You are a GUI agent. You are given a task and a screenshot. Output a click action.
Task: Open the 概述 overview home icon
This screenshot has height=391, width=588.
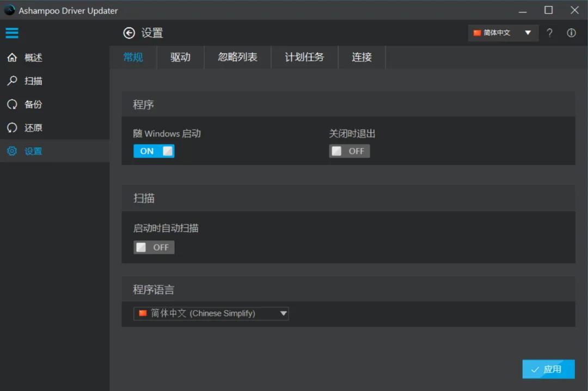point(12,57)
